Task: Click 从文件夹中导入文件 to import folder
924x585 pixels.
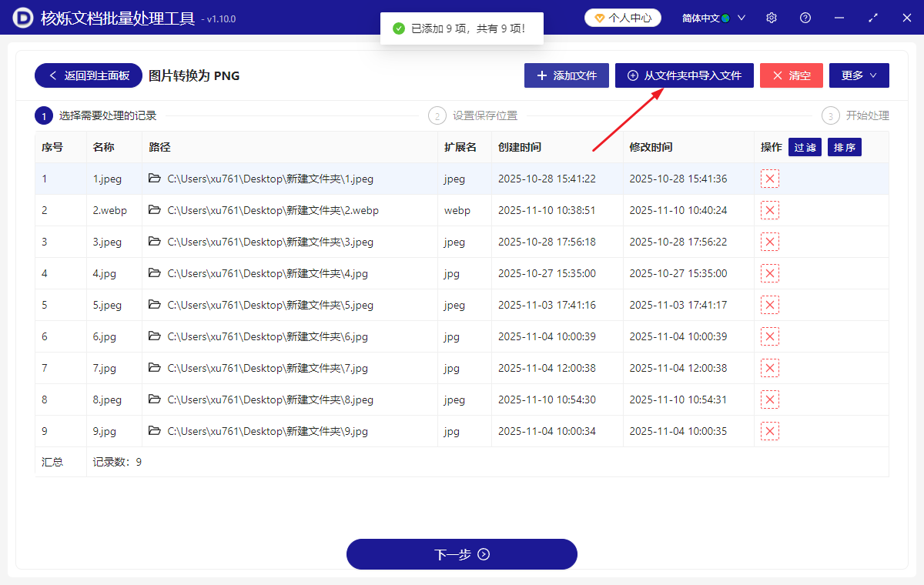Action: 684,75
